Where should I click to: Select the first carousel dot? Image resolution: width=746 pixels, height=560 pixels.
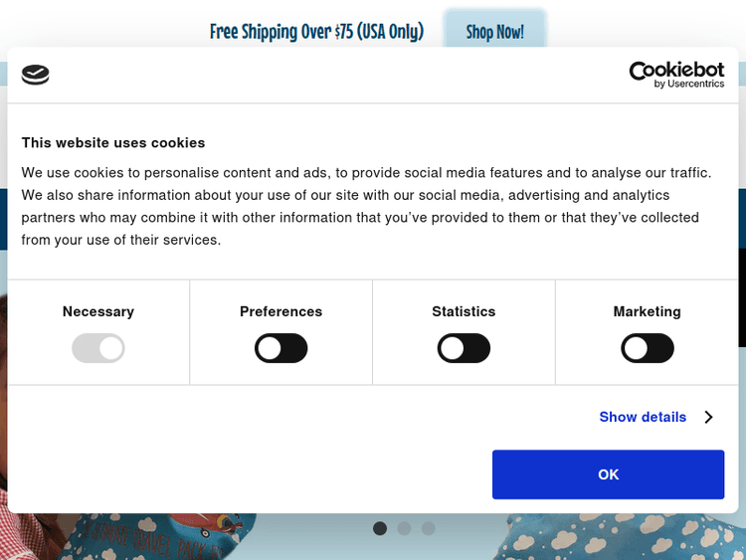380,528
